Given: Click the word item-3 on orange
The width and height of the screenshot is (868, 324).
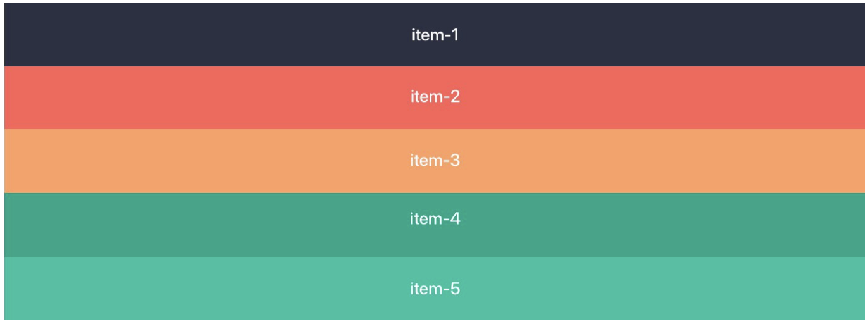Looking at the screenshot, I should (x=435, y=160).
